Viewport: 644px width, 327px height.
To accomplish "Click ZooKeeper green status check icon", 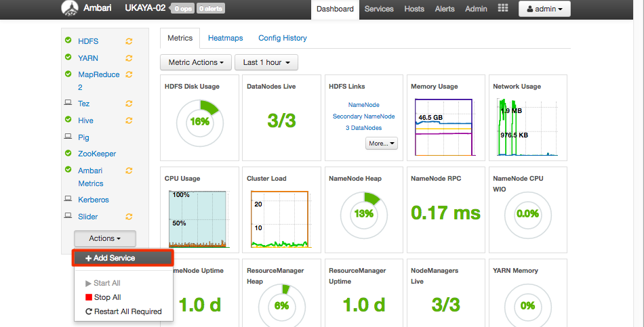I will (x=68, y=153).
